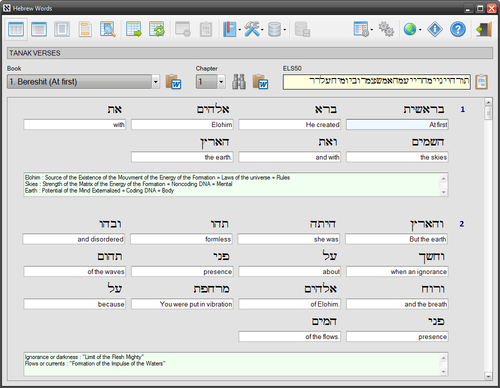This screenshot has height=388, width=500.
Task: Click the 'with' translation field
Action: click(75, 125)
